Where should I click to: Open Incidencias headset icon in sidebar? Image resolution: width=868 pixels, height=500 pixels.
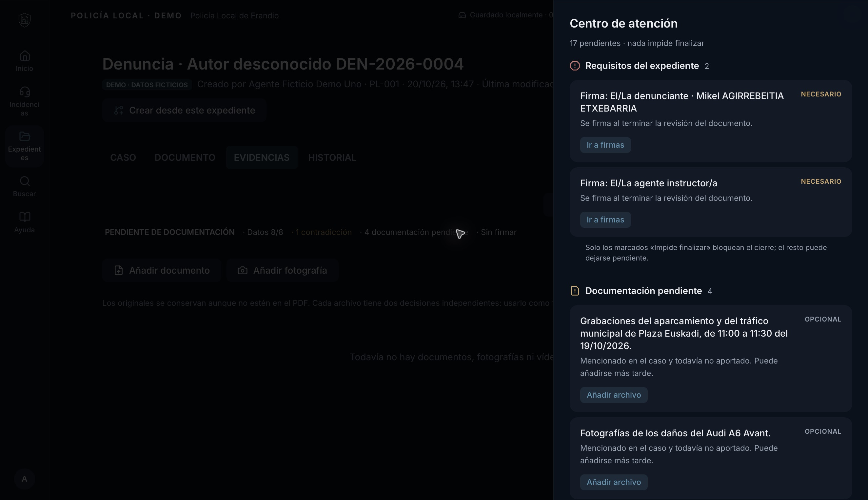(x=24, y=92)
